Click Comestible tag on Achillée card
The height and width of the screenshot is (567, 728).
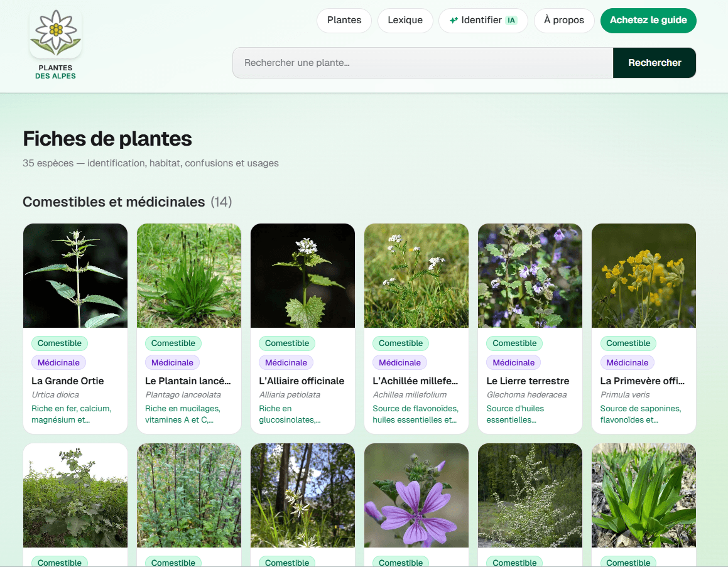(x=401, y=343)
